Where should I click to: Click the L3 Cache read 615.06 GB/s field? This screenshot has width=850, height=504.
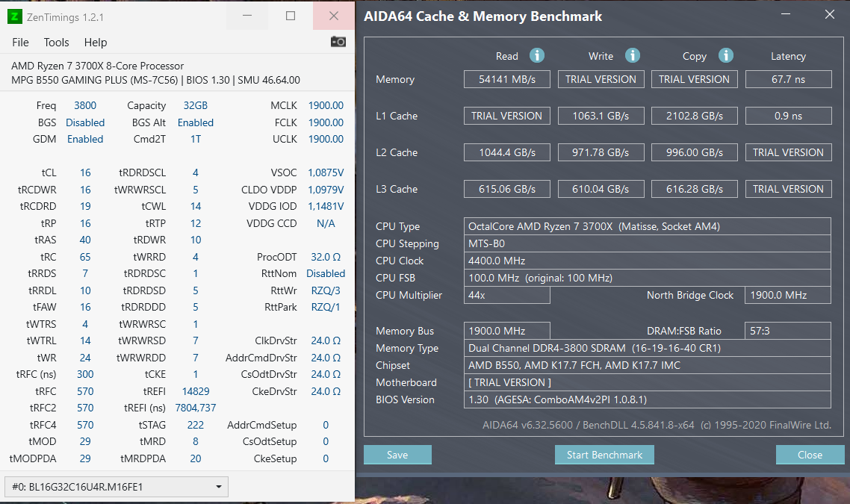(x=507, y=189)
